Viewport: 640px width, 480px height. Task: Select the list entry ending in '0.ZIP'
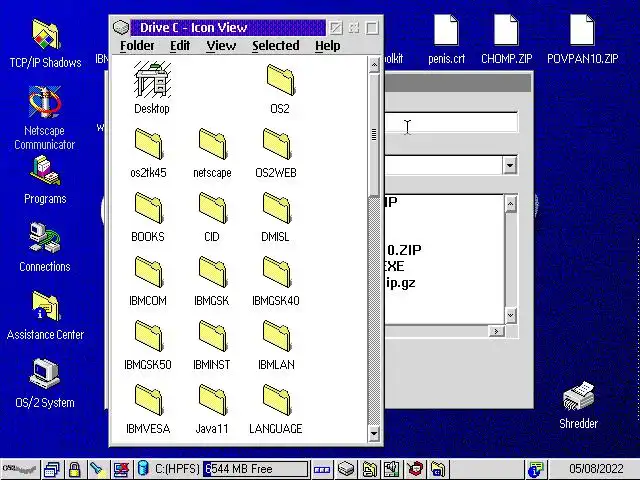[403, 250]
